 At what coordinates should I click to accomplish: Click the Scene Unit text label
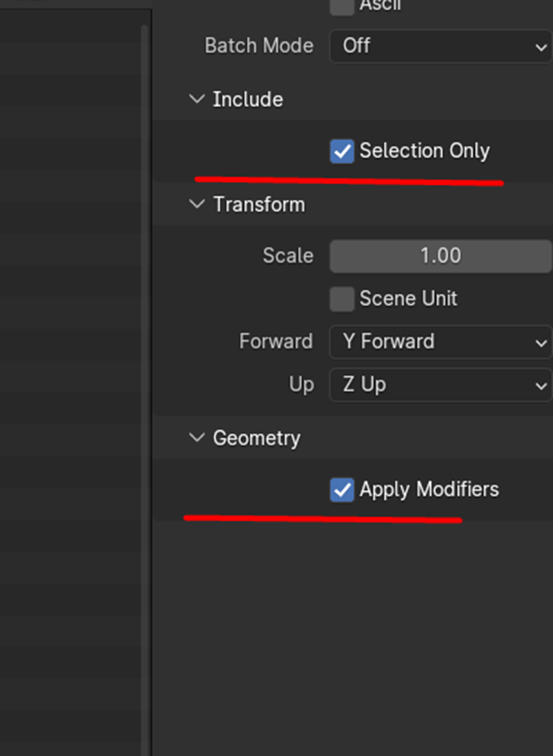tap(408, 299)
